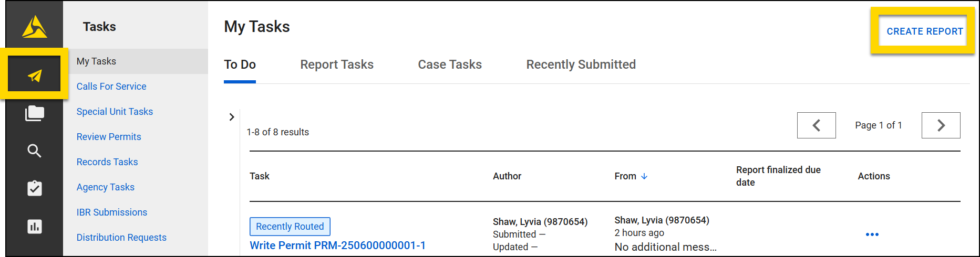The image size is (980, 257).
Task: Open the Recently Submitted tab
Action: [x=581, y=65]
